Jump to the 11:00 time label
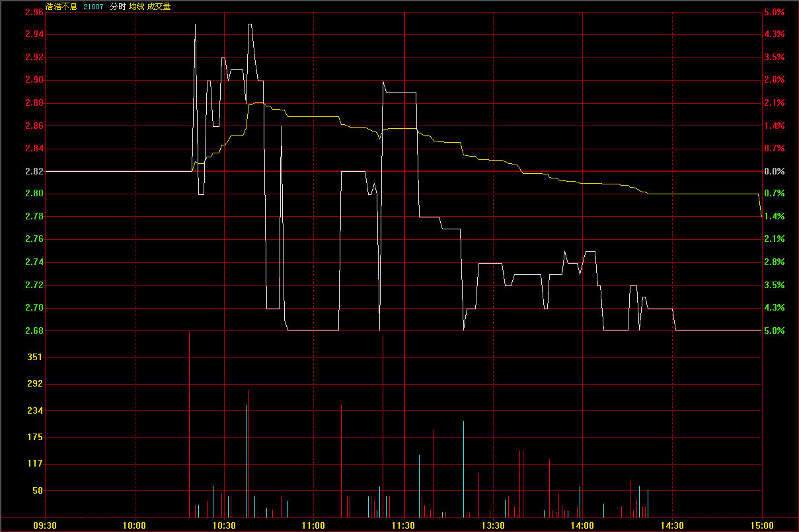Viewport: 799px width, 532px height. point(314,526)
